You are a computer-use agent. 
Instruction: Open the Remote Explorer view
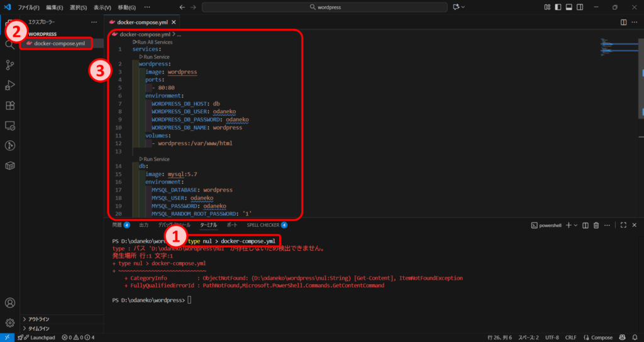click(9, 126)
